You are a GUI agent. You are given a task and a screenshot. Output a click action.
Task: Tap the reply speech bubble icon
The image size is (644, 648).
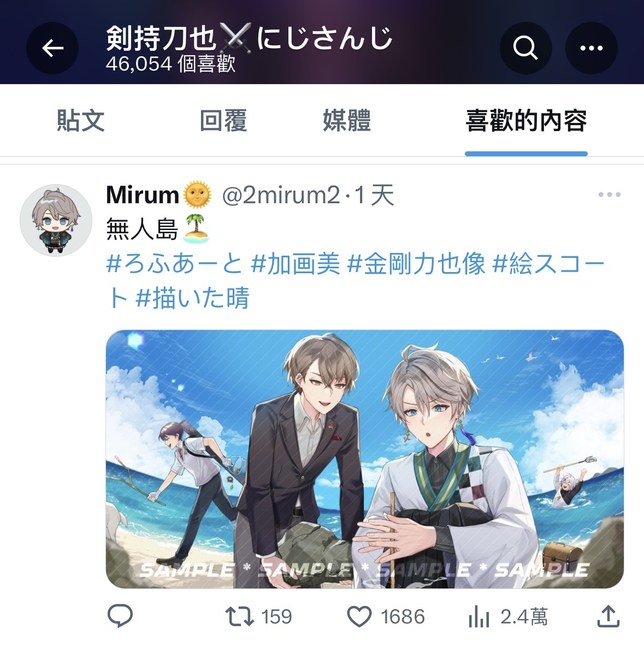pyautogui.click(x=120, y=616)
